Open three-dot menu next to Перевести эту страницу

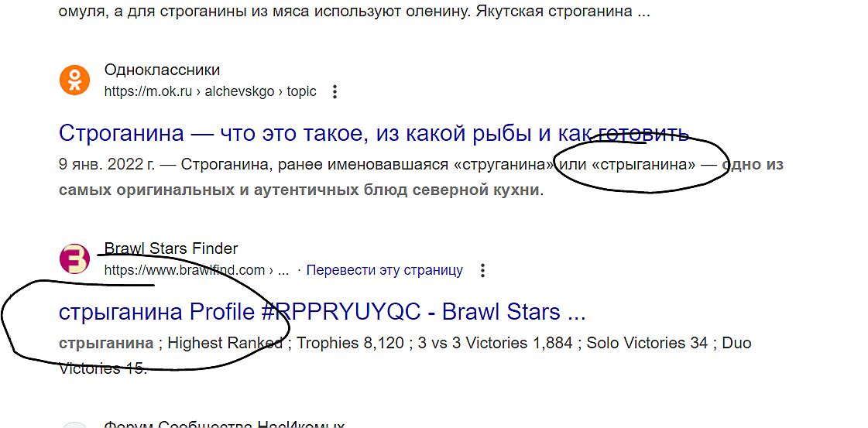(482, 271)
